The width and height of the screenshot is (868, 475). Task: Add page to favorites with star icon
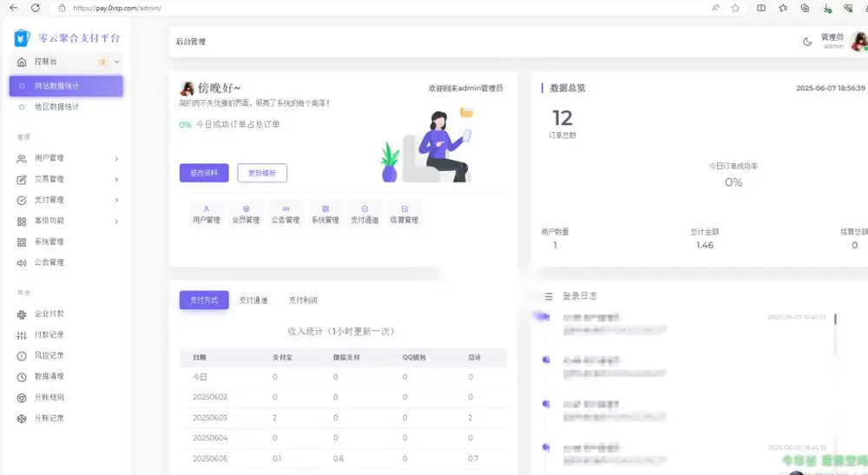[735, 8]
